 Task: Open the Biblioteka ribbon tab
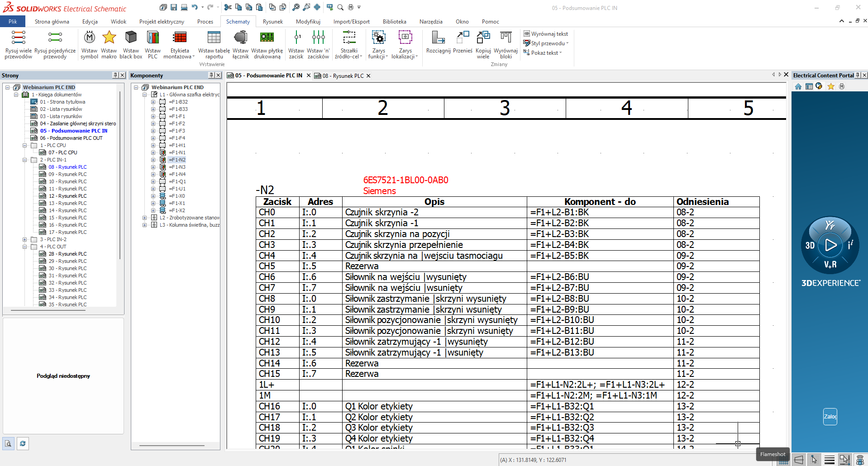coord(394,22)
